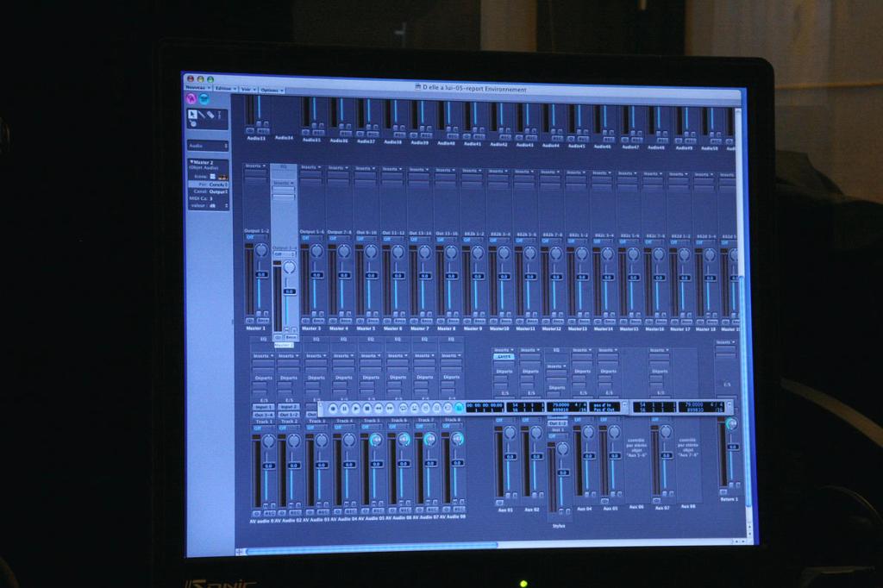883x588 pixels.
Task: Select the Pointer tool in the toolbox
Action: [x=193, y=114]
